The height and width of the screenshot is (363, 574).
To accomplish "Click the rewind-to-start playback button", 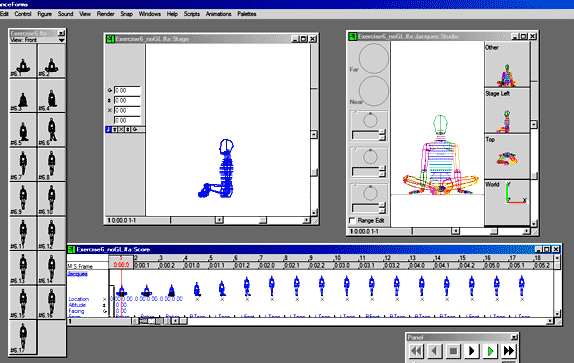I will tap(416, 351).
